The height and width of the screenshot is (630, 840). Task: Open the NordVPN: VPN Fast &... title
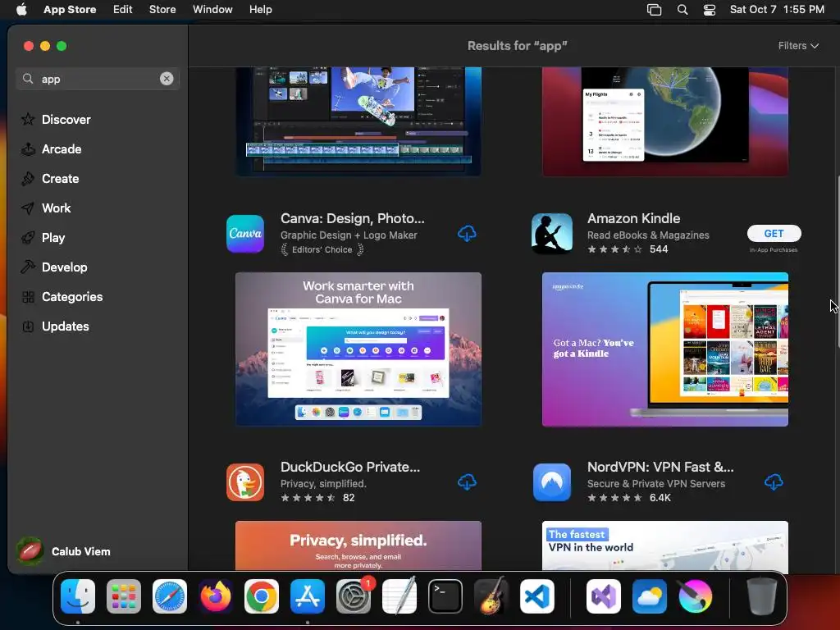coord(660,467)
